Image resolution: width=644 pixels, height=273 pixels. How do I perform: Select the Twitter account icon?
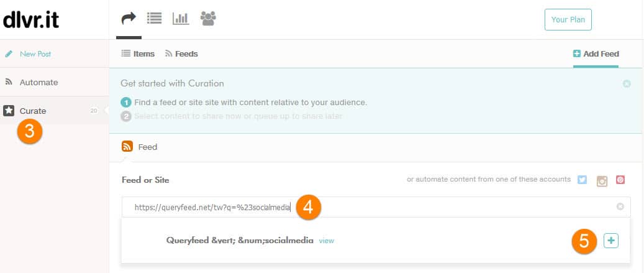click(582, 180)
